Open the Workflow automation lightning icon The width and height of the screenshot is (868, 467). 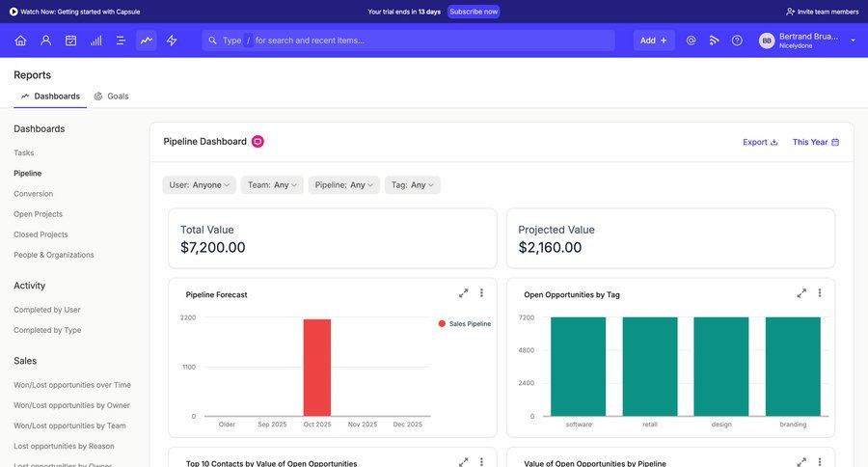pos(172,41)
